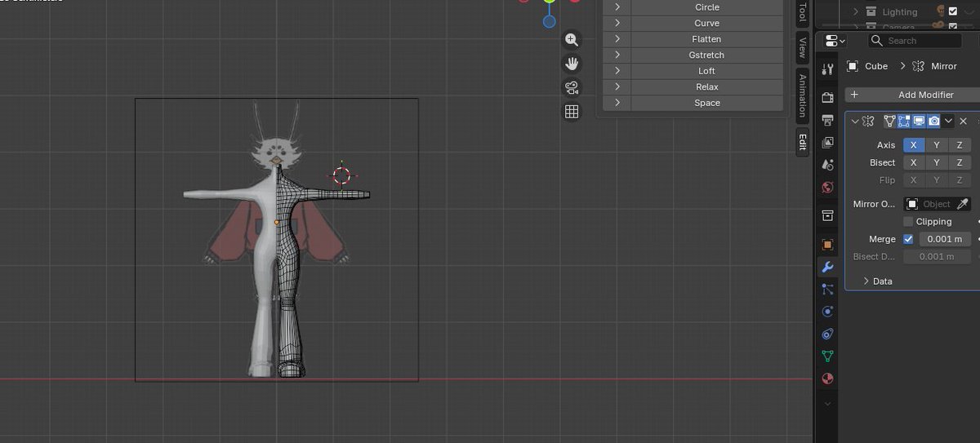The width and height of the screenshot is (980, 443).
Task: Open the Modifiers wrench tab icon
Action: 827,267
